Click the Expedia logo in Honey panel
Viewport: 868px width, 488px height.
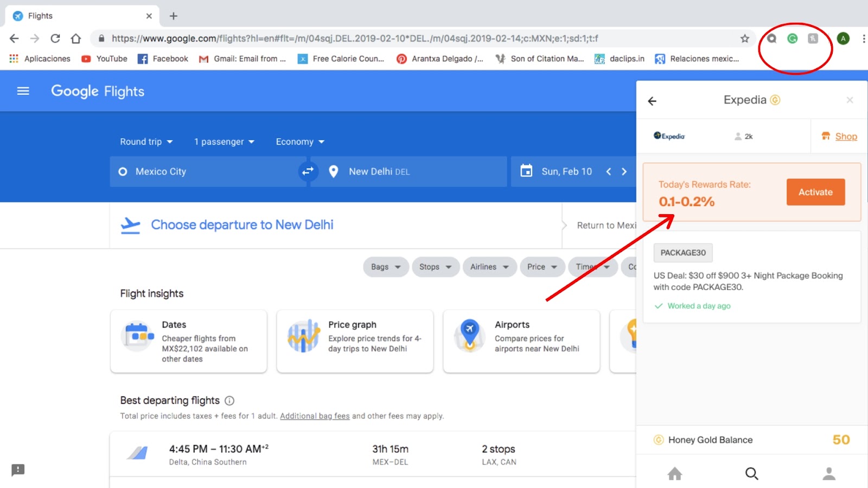click(669, 136)
